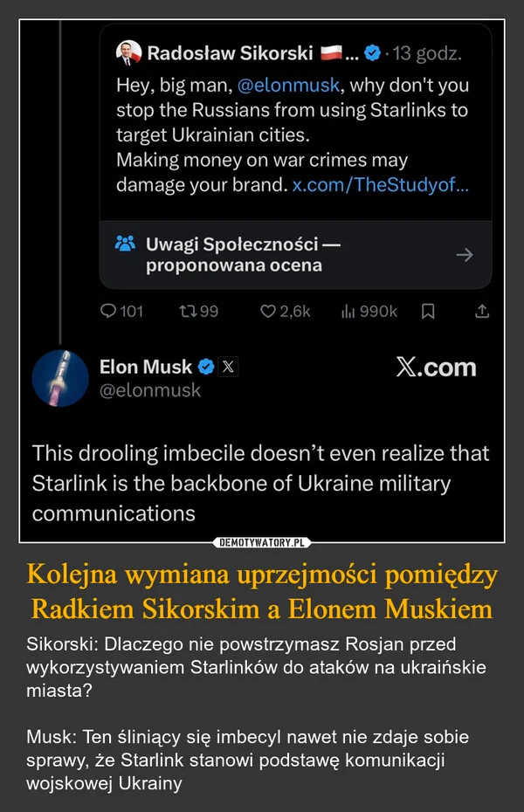The width and height of the screenshot is (524, 812).
Task: Click the reply icon showing 101
Action: [x=108, y=310]
